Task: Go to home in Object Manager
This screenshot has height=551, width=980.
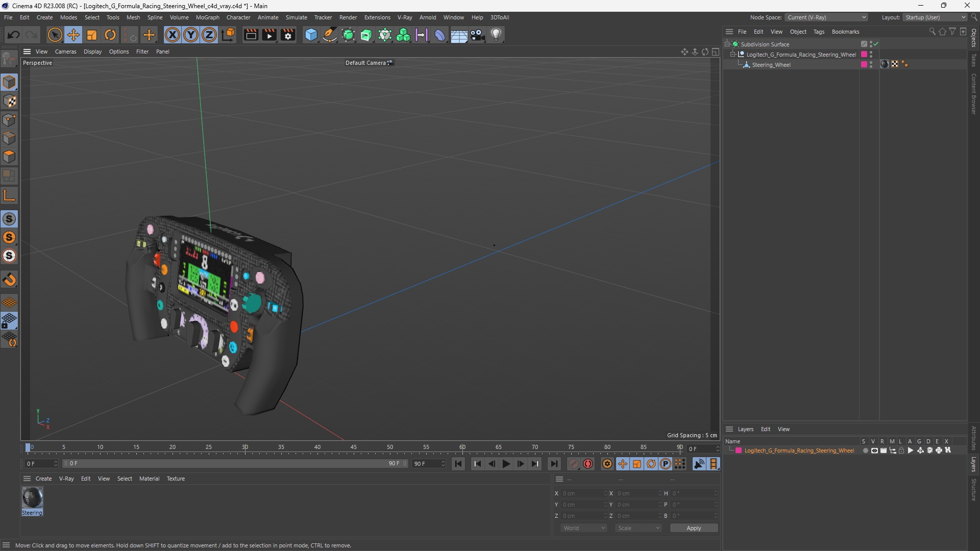Action: 942,32
